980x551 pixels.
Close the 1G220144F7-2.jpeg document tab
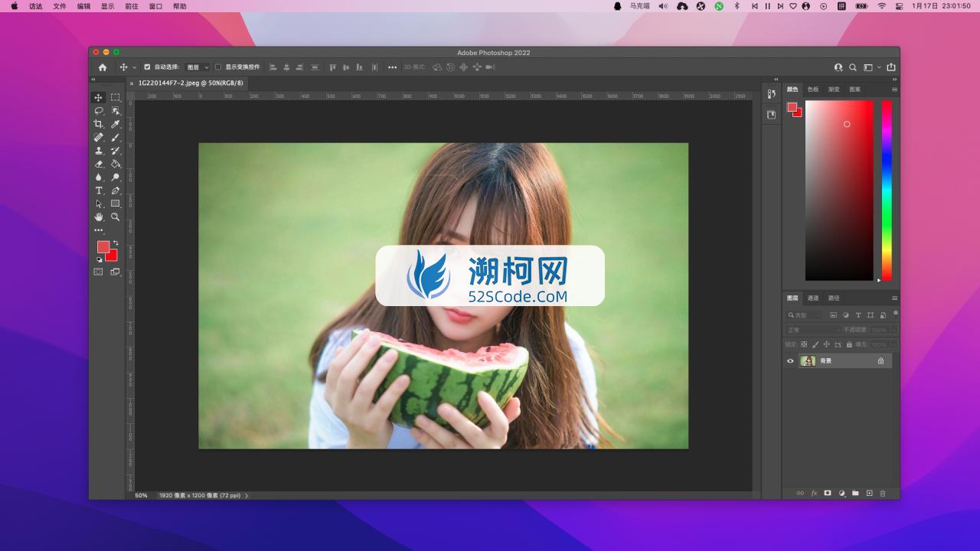132,83
